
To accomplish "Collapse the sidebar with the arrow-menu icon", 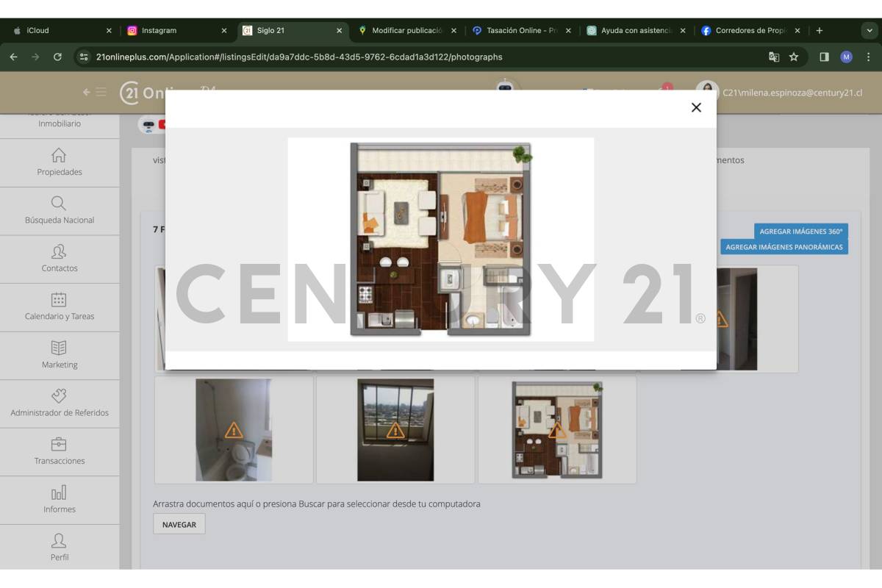I will click(94, 92).
